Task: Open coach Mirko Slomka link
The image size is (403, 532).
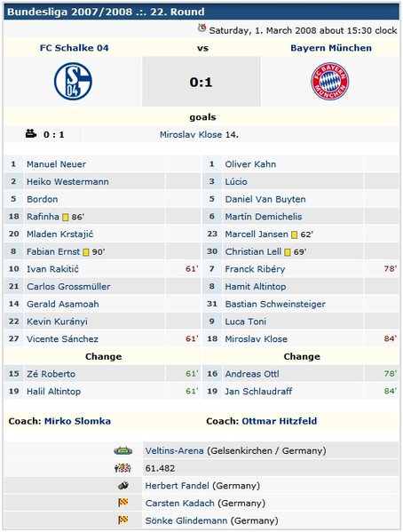Action: (78, 421)
